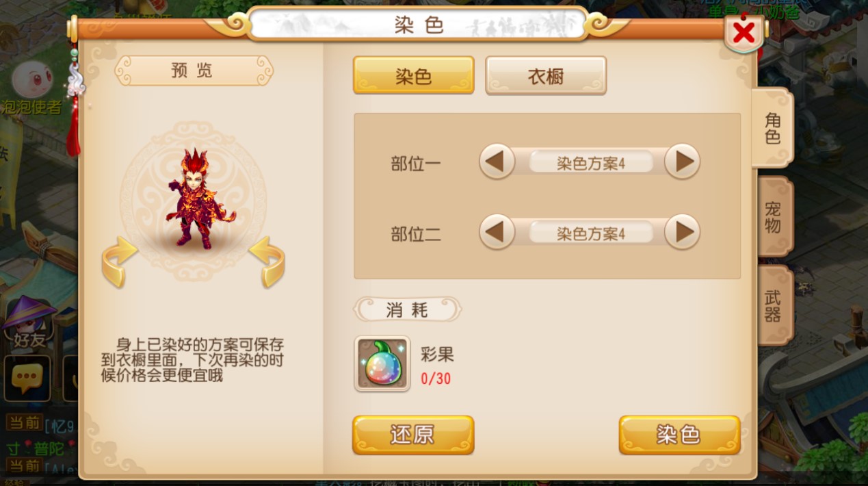Switch 部位一 to next dye scheme
This screenshot has width=868, height=486.
coord(683,162)
